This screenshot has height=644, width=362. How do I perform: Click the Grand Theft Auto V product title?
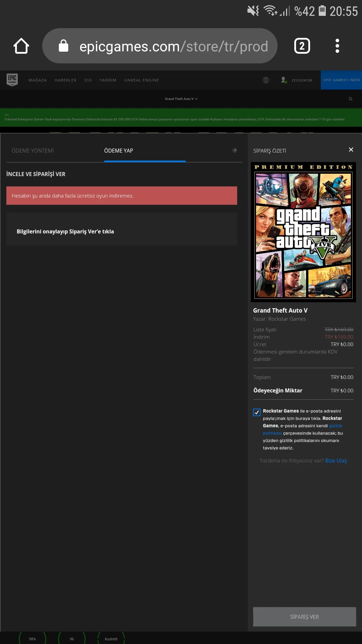[280, 311]
